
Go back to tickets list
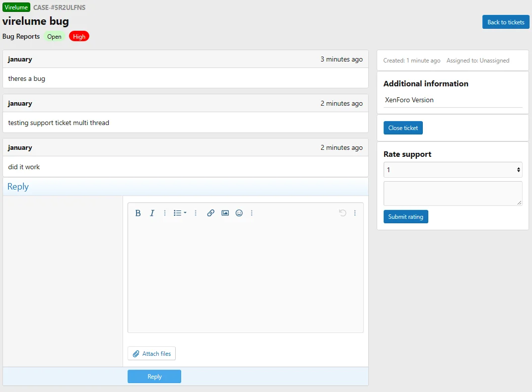point(506,22)
